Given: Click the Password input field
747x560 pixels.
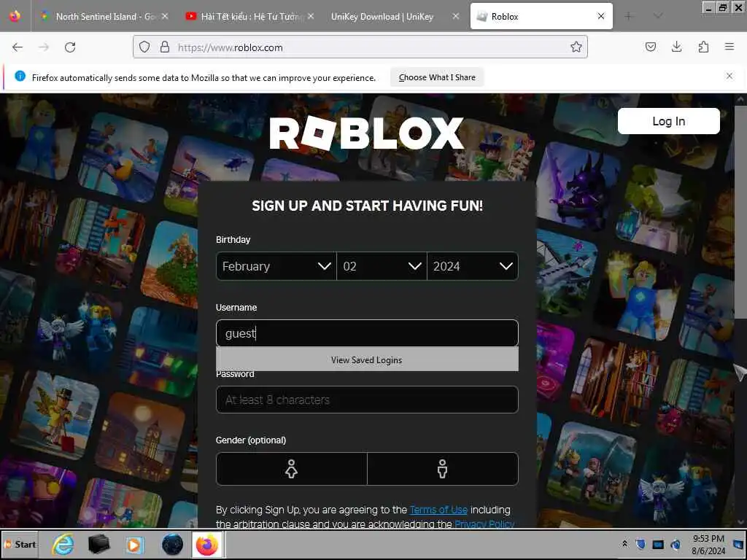Looking at the screenshot, I should 367,400.
